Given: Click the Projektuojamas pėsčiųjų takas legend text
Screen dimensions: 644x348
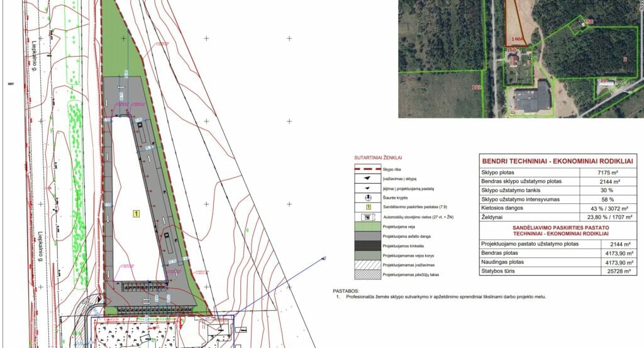Looking at the screenshot, I should [x=411, y=275].
